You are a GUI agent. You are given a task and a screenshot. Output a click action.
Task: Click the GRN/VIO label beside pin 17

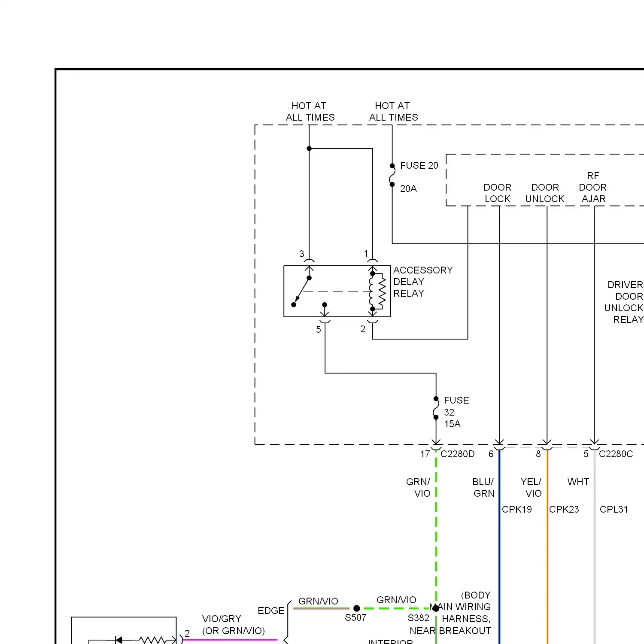419,487
